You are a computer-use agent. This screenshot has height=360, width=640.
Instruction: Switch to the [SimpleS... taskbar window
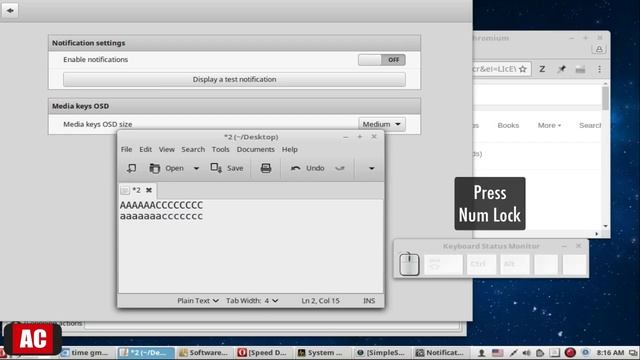(x=381, y=353)
